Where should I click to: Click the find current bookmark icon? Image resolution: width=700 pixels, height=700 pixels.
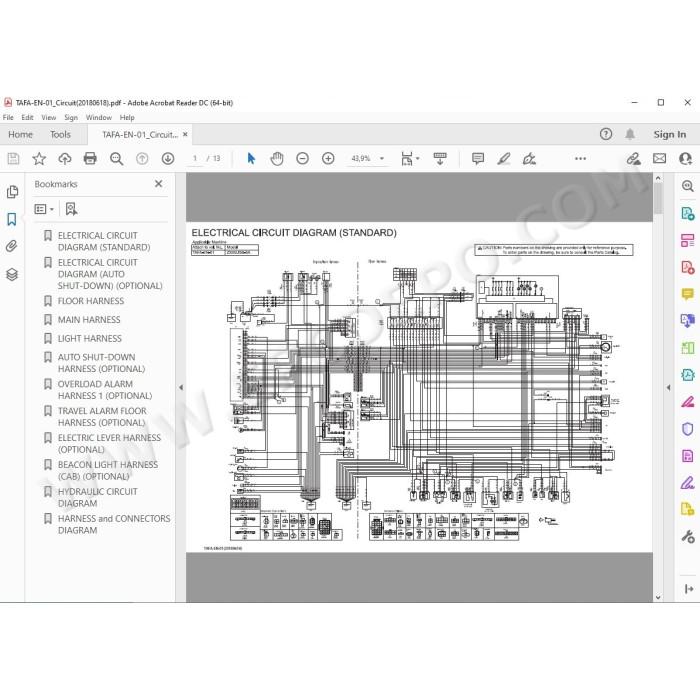(71, 208)
